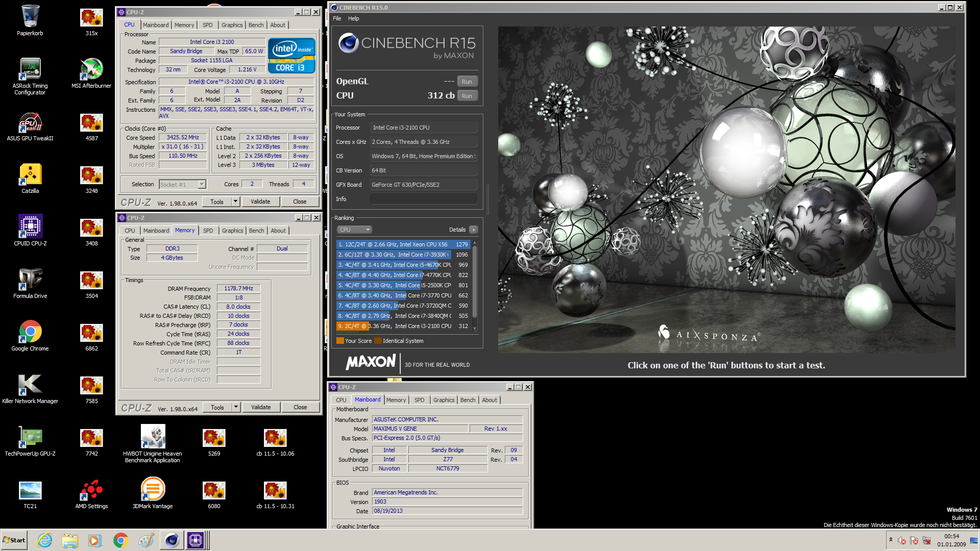Switch to Cinebench taskbar button

pos(172,540)
